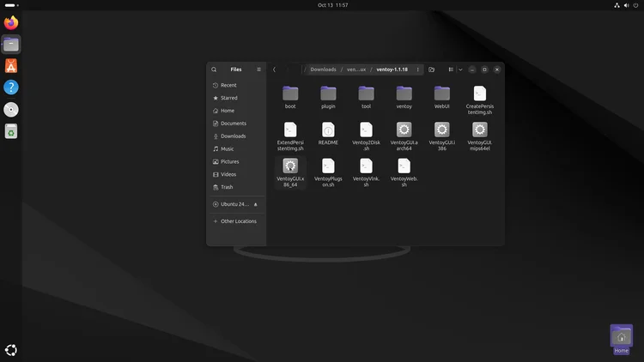This screenshot has width=644, height=362.
Task: Select the ExtendPersistentImg.sh script
Action: coord(290,136)
